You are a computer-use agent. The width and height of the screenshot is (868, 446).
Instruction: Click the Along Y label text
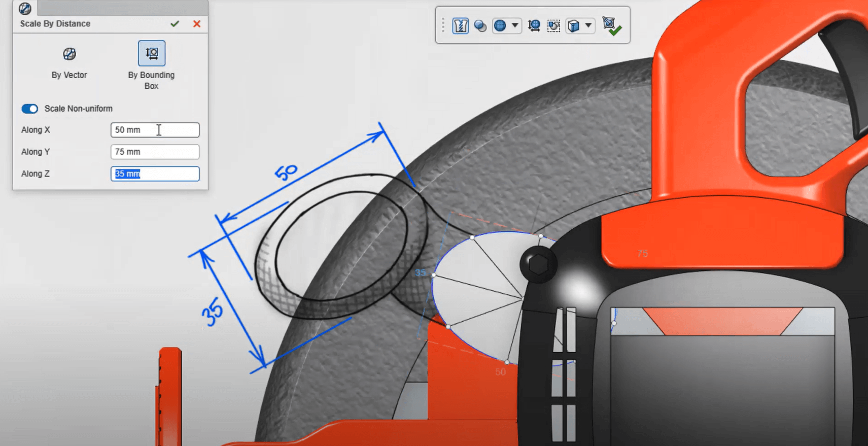36,152
